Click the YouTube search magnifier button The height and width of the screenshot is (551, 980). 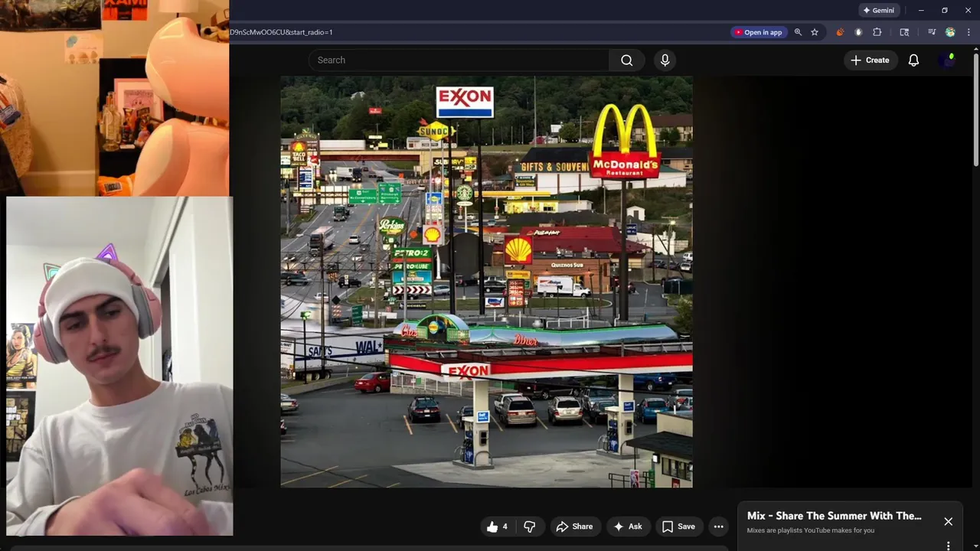pyautogui.click(x=627, y=60)
